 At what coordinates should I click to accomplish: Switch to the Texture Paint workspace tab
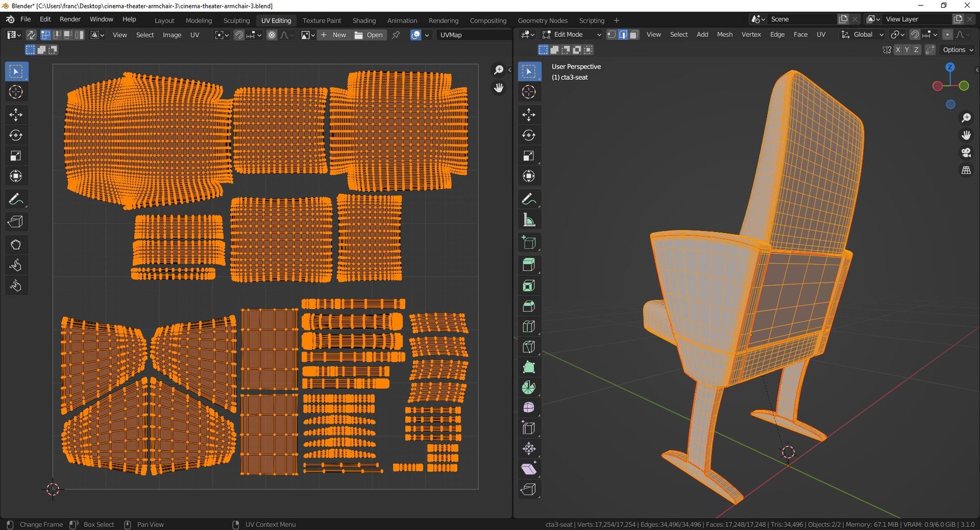[322, 20]
